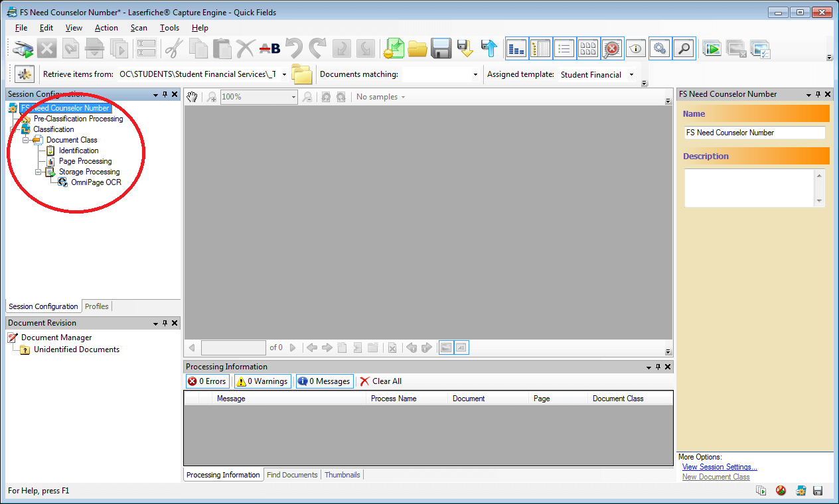Click floppy icon with blue up arrow
The height and width of the screenshot is (504, 839).
489,48
